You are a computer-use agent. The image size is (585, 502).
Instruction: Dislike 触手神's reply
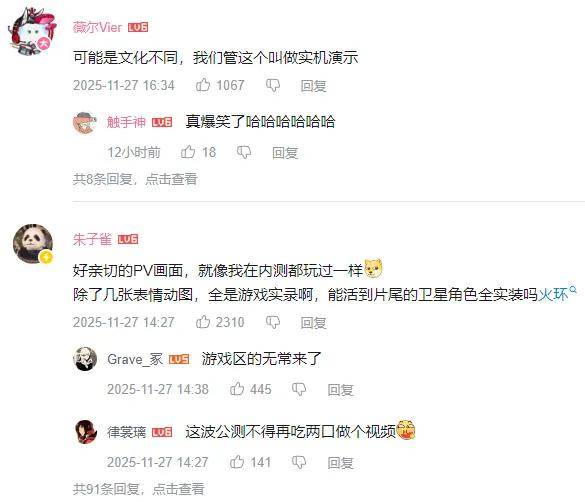point(244,152)
